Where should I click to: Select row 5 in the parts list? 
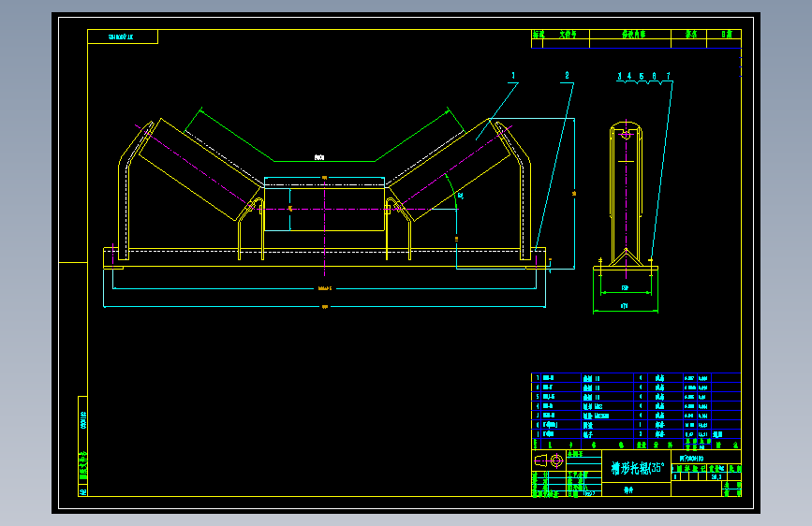tap(636, 397)
